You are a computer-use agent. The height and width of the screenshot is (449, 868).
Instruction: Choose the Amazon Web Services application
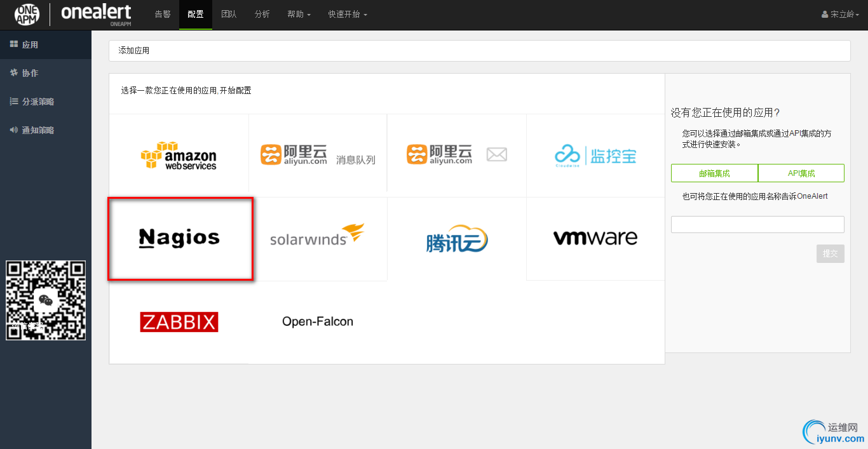click(179, 156)
